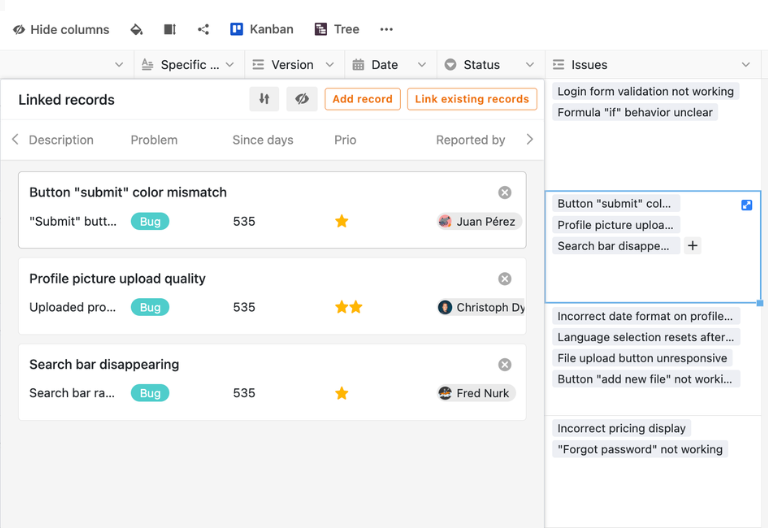The width and height of the screenshot is (768, 528).
Task: Open Formula "if" behavior unclear link
Action: (635, 113)
